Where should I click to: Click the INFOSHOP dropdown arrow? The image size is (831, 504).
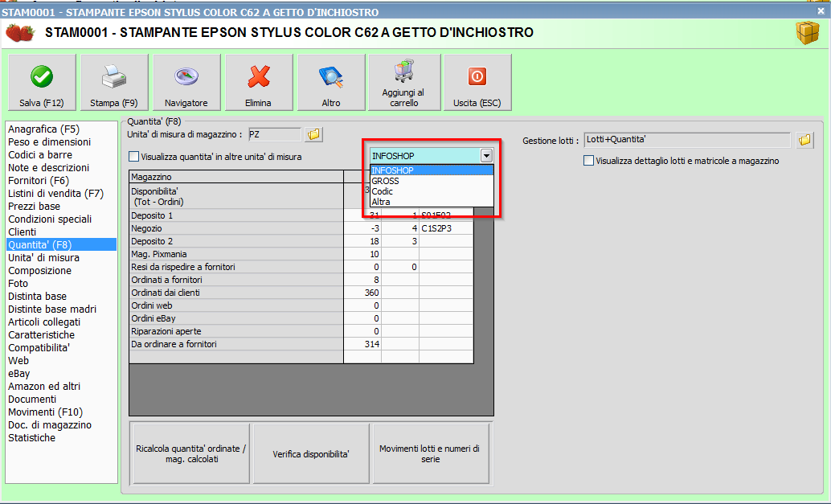[x=486, y=156]
